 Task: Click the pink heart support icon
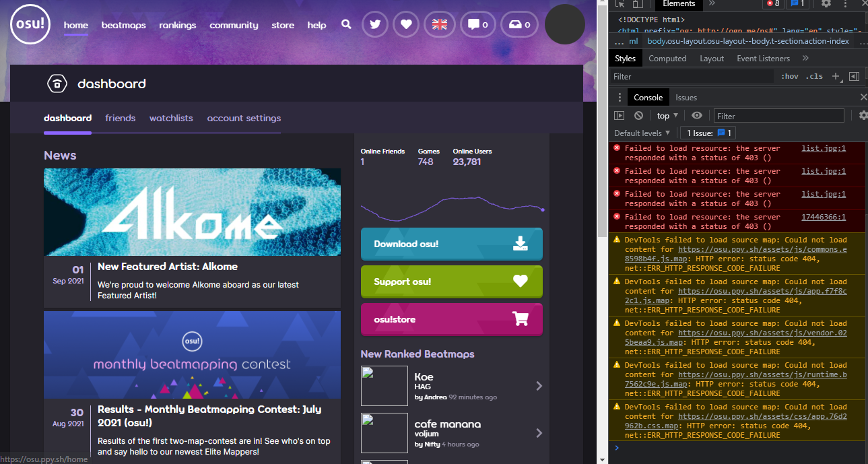(x=405, y=24)
